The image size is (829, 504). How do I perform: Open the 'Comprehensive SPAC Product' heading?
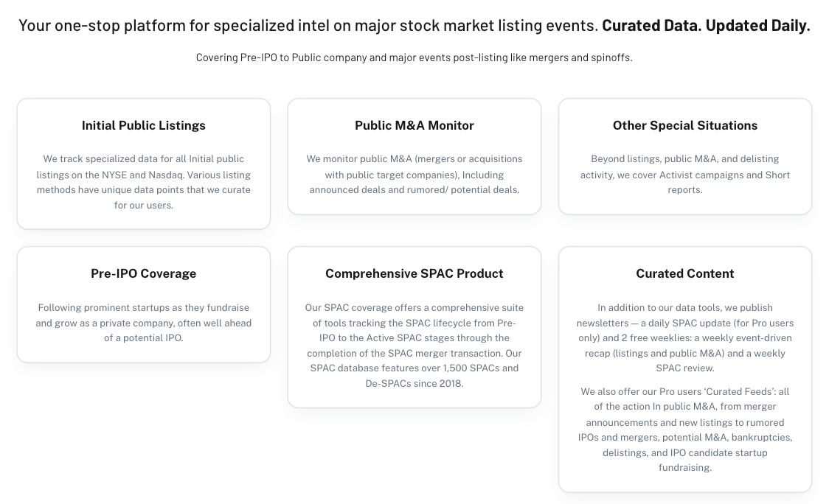[414, 273]
